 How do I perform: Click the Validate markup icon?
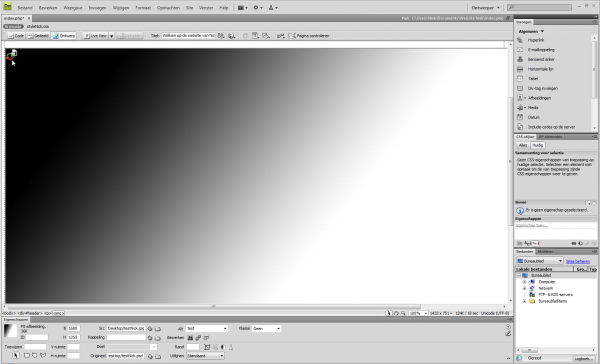[x=280, y=36]
